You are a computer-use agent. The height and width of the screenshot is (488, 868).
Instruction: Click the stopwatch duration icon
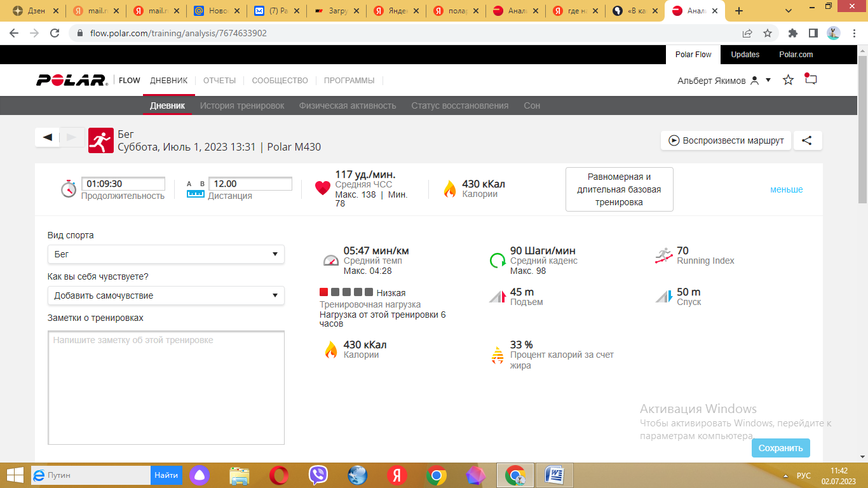69,189
